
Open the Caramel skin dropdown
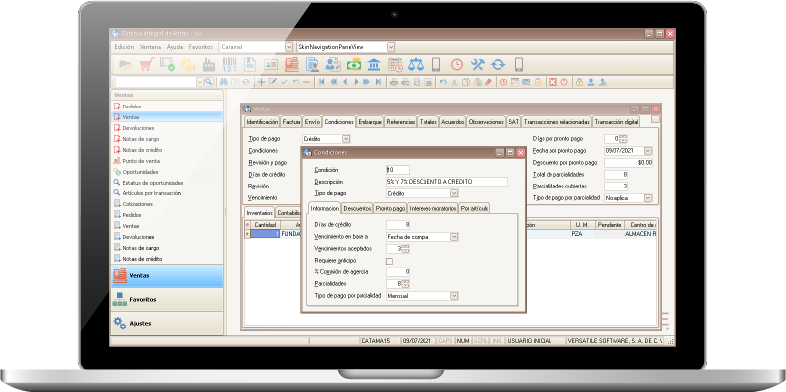coord(289,47)
